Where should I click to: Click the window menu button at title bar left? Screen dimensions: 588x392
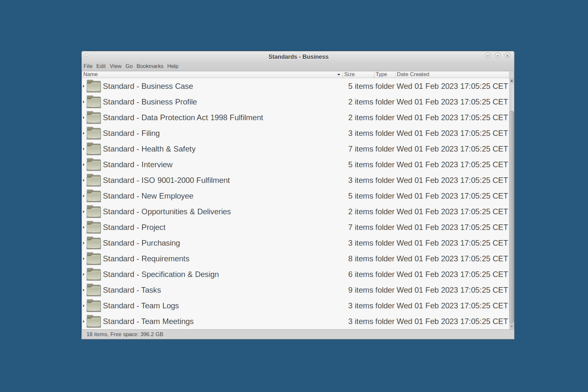tap(87, 55)
